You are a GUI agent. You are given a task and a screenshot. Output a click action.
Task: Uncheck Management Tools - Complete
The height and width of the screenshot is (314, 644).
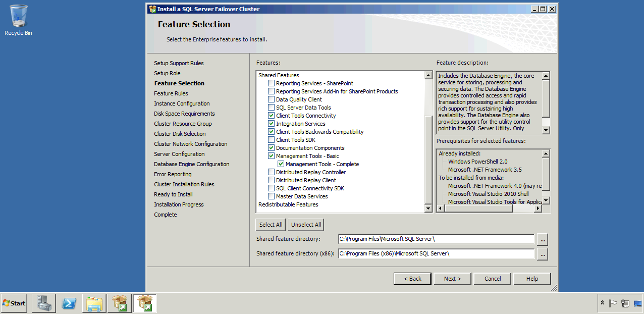(x=281, y=164)
